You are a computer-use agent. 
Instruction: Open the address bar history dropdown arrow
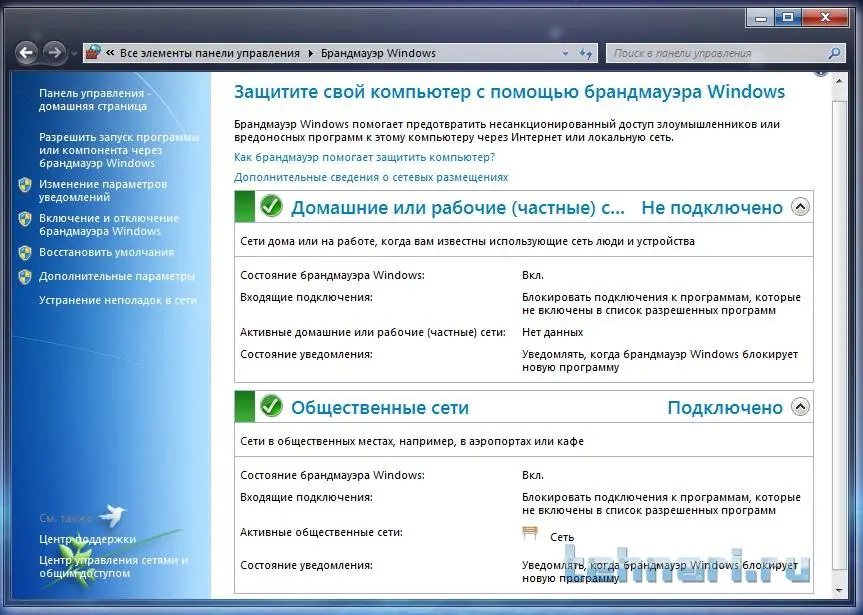[x=565, y=53]
